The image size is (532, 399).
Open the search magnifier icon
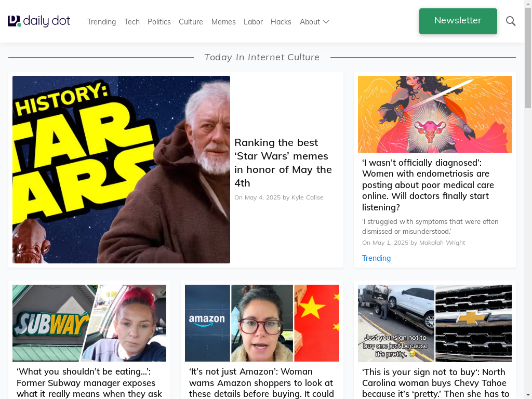pyautogui.click(x=511, y=21)
